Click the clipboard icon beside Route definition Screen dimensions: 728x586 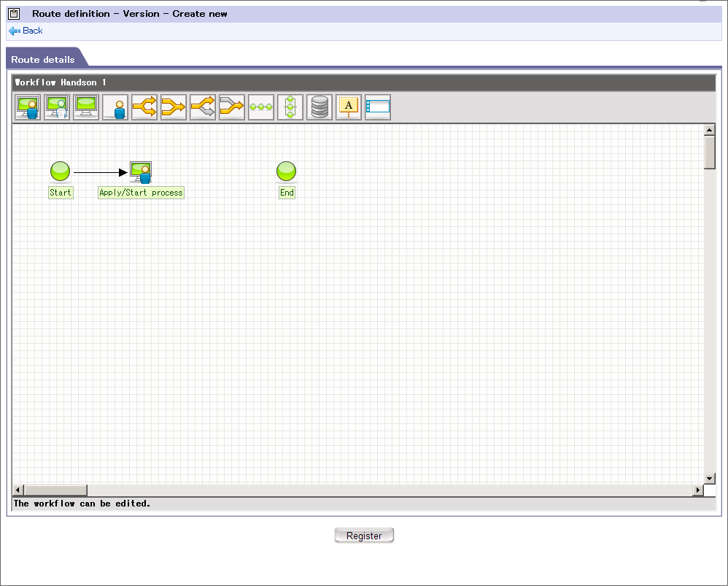14,14
